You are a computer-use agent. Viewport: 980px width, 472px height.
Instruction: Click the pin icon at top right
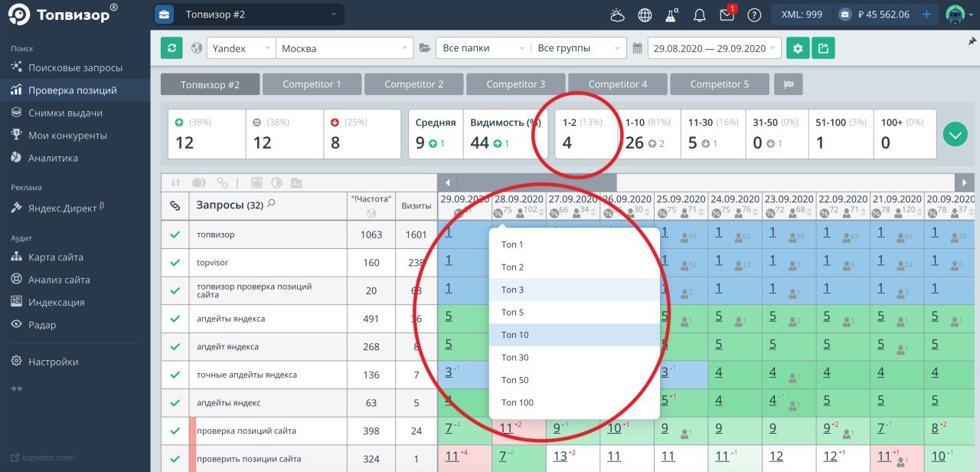pos(972,41)
